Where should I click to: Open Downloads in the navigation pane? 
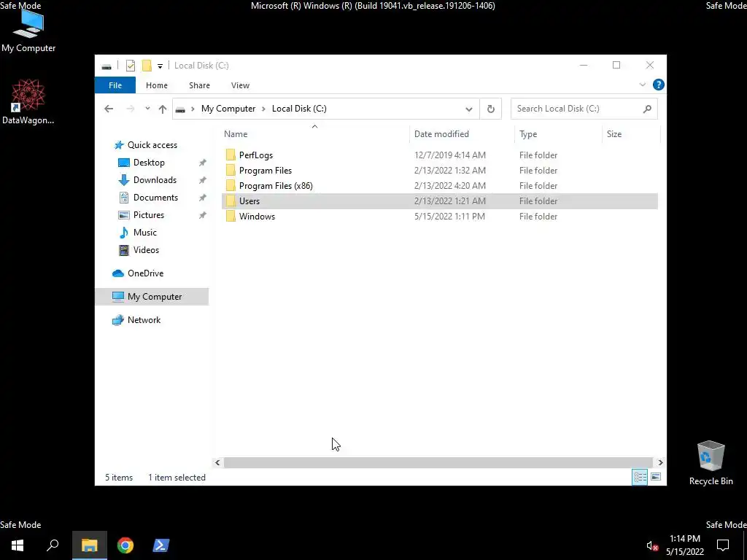tap(147, 180)
